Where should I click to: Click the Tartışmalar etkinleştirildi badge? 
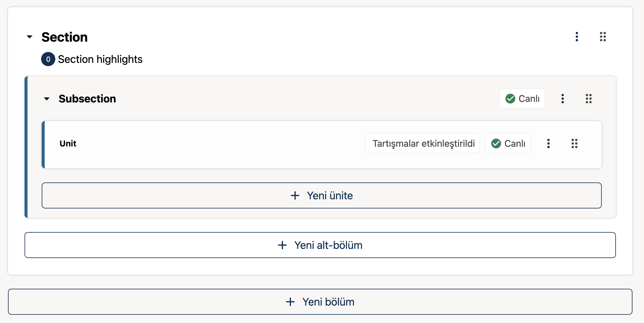[x=422, y=143]
